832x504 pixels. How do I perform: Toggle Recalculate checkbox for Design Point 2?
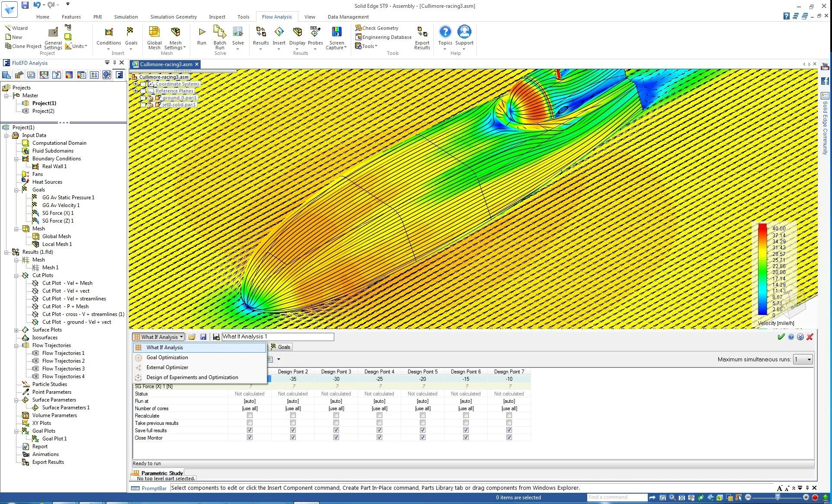point(293,415)
